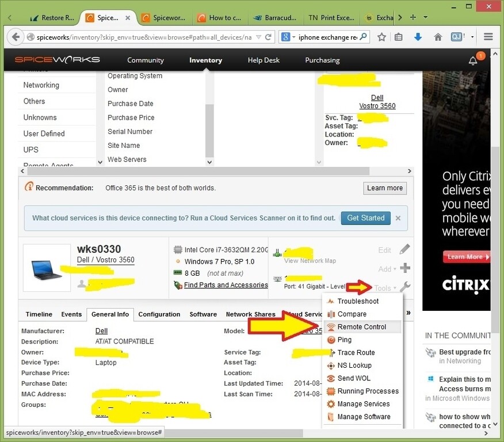Run a Ping on this device
The image size is (504, 442).
(345, 340)
